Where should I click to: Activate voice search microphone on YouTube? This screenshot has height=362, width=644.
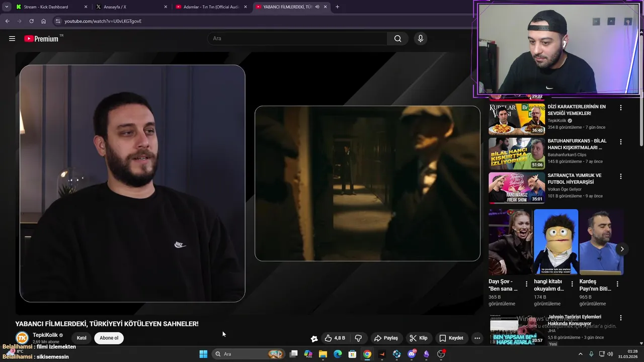tap(421, 39)
